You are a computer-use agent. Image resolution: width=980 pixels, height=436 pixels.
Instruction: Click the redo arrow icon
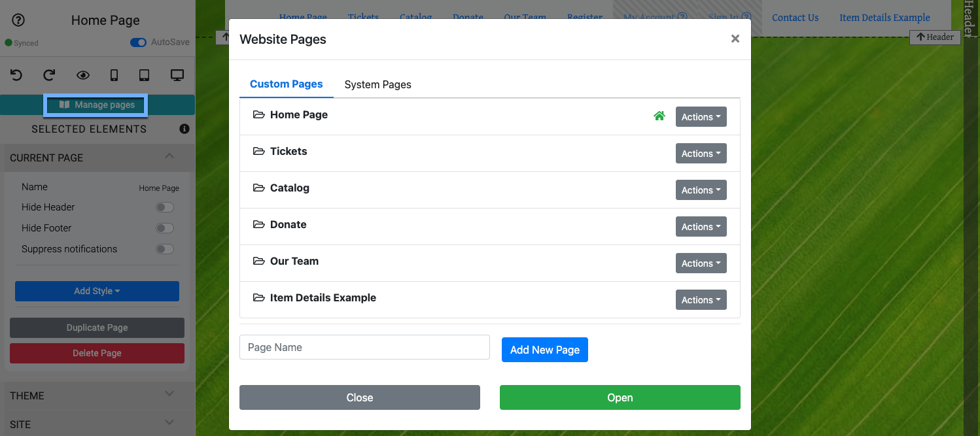tap(49, 75)
